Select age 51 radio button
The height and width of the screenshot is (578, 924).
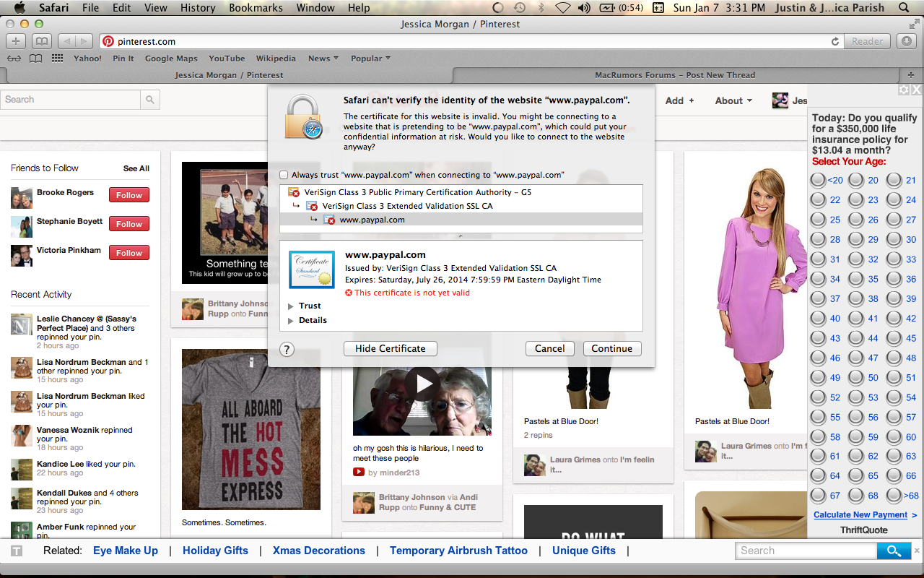pos(894,377)
